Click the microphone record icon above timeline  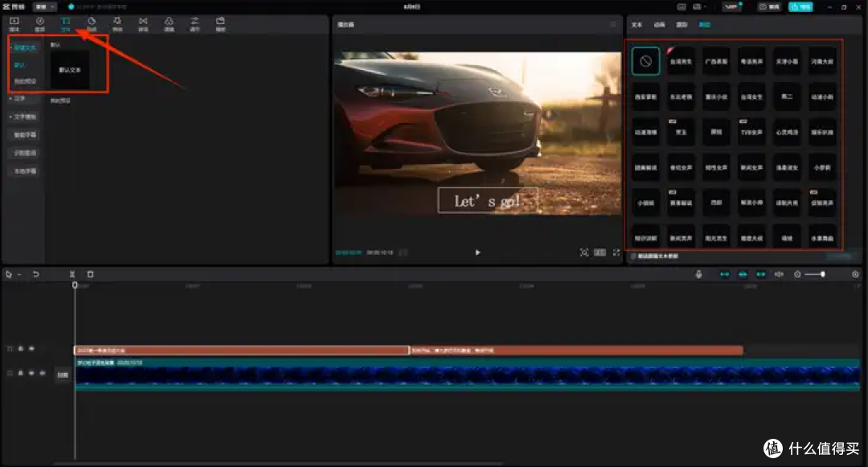698,274
